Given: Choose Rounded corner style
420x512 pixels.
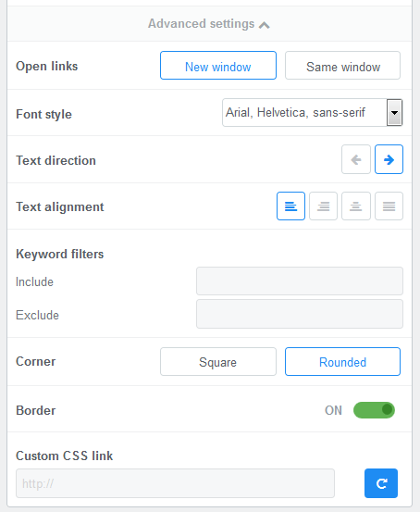Looking at the screenshot, I should [342, 361].
